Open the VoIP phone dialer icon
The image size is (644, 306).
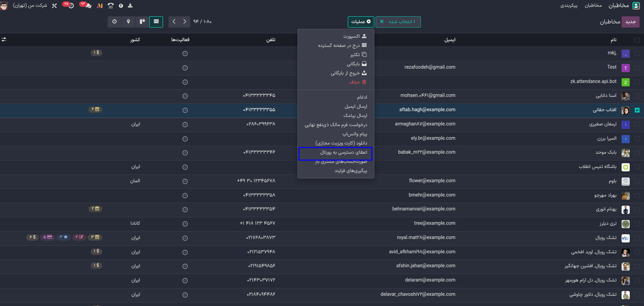[x=111, y=6]
